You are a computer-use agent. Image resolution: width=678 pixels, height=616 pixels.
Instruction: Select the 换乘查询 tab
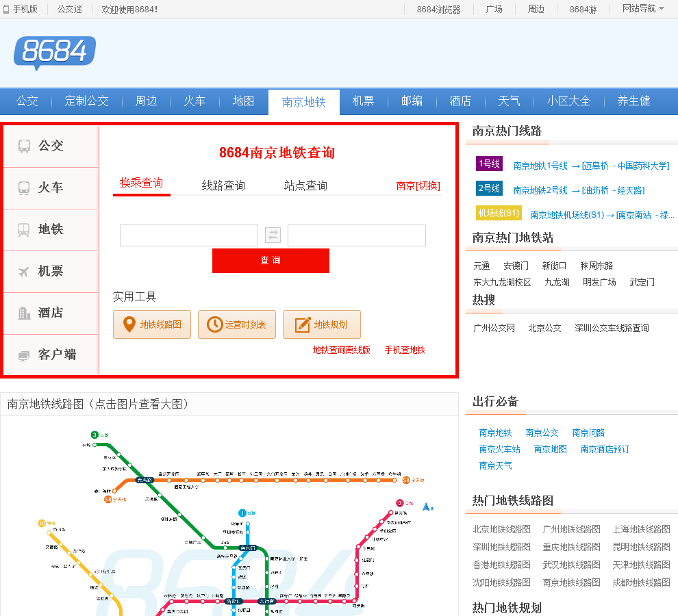pos(141,183)
